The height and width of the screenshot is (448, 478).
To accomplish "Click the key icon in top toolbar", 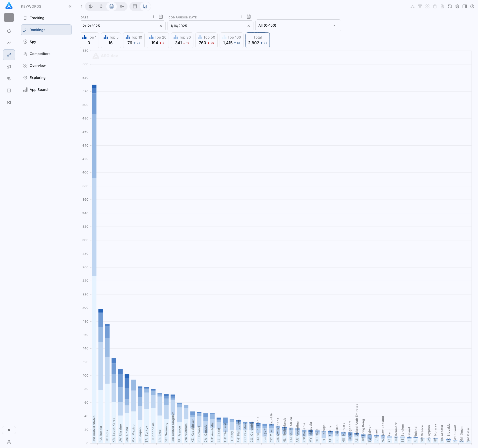I will [122, 6].
